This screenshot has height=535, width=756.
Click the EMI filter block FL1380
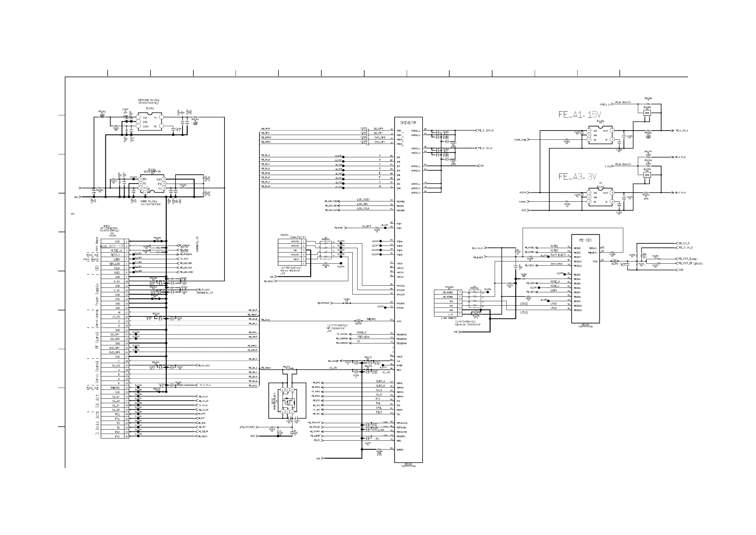(x=647, y=113)
